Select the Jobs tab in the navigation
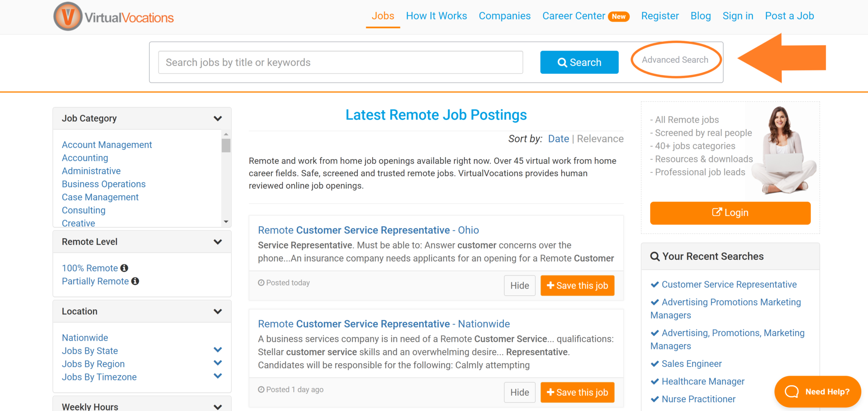 [x=382, y=16]
